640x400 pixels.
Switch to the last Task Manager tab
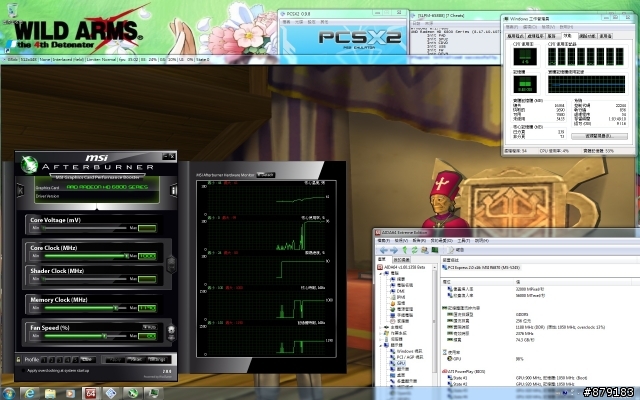[x=606, y=36]
